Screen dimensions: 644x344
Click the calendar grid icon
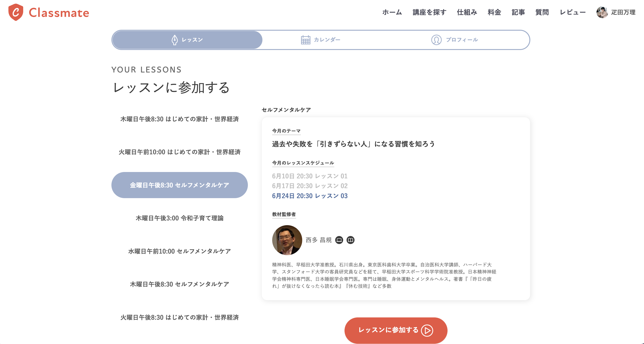[305, 40]
